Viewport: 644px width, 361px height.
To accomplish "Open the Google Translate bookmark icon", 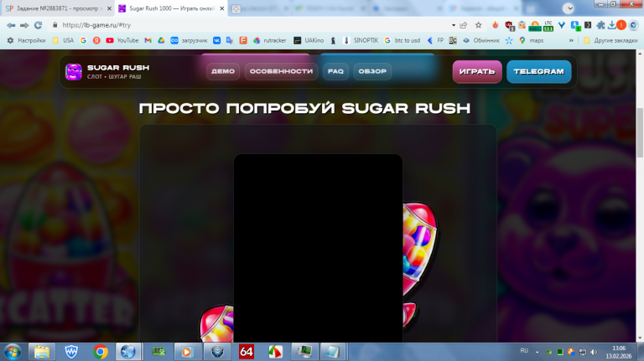I will 230,40.
